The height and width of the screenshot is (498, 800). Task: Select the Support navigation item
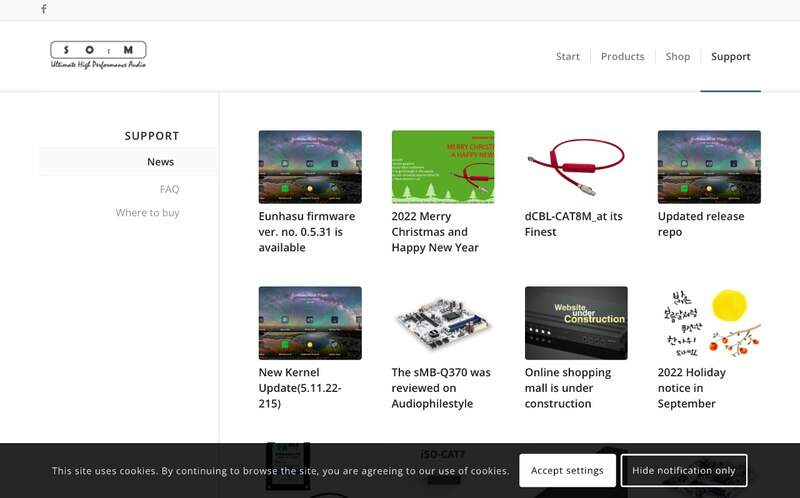tap(730, 57)
